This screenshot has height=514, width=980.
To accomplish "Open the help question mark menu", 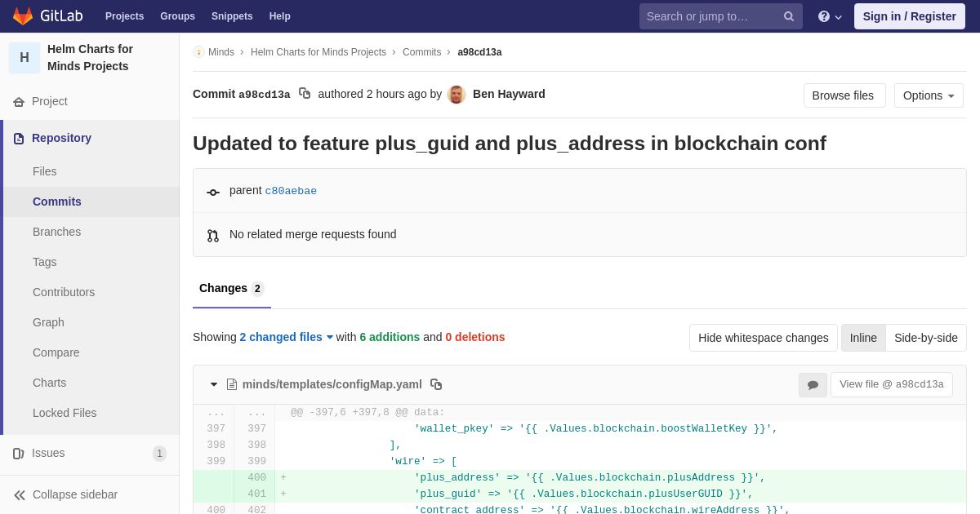I will point(830,16).
